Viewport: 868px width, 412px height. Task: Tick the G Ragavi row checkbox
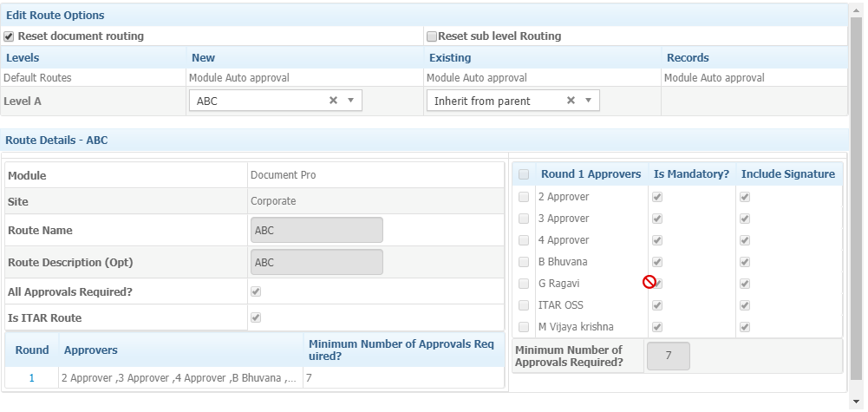click(524, 284)
